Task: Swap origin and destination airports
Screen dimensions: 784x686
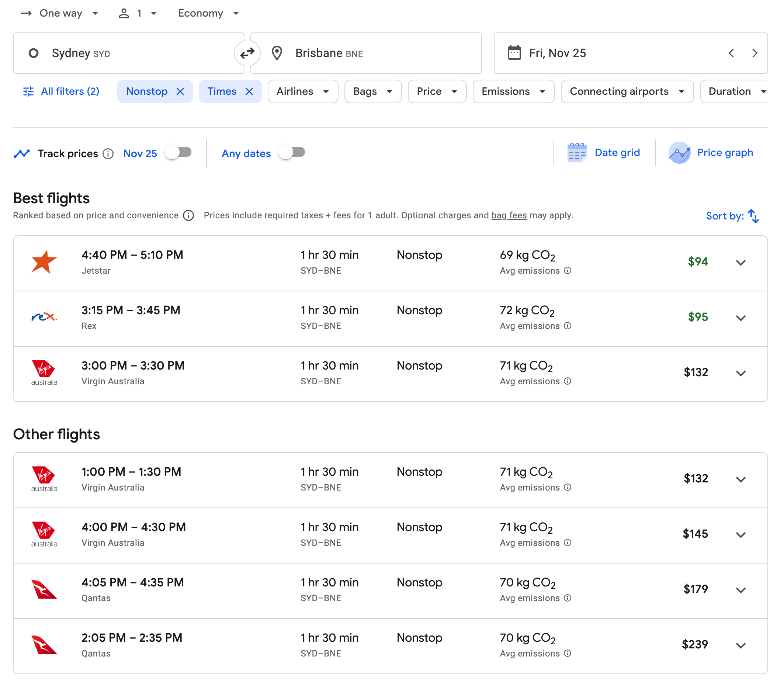Action: point(247,53)
